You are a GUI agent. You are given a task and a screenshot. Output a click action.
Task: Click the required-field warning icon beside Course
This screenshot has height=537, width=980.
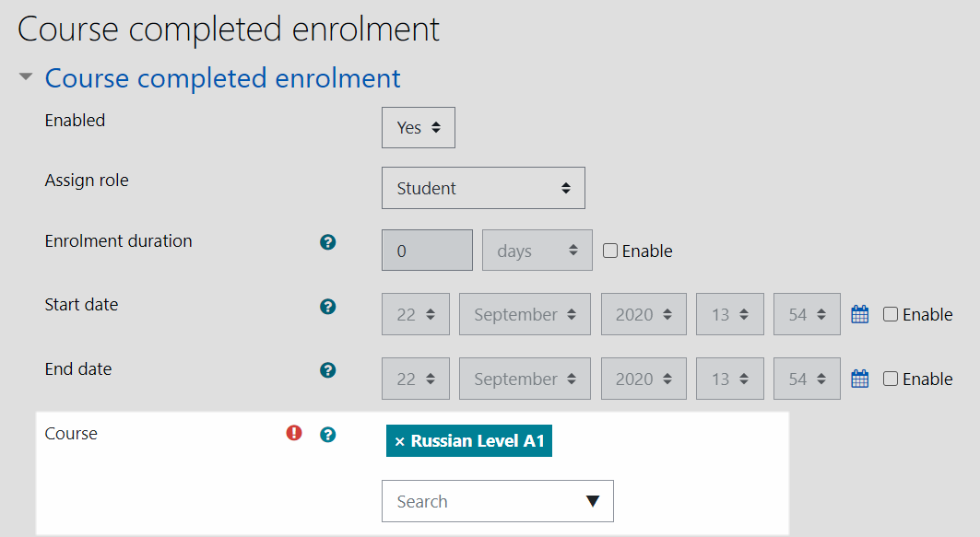[x=293, y=434]
